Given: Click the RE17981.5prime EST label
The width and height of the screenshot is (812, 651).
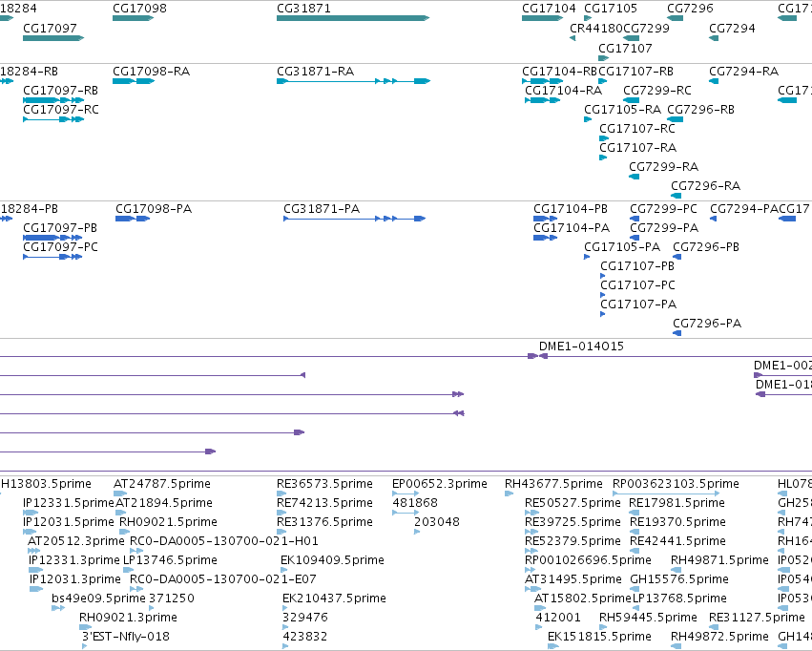Looking at the screenshot, I should coord(677,503).
